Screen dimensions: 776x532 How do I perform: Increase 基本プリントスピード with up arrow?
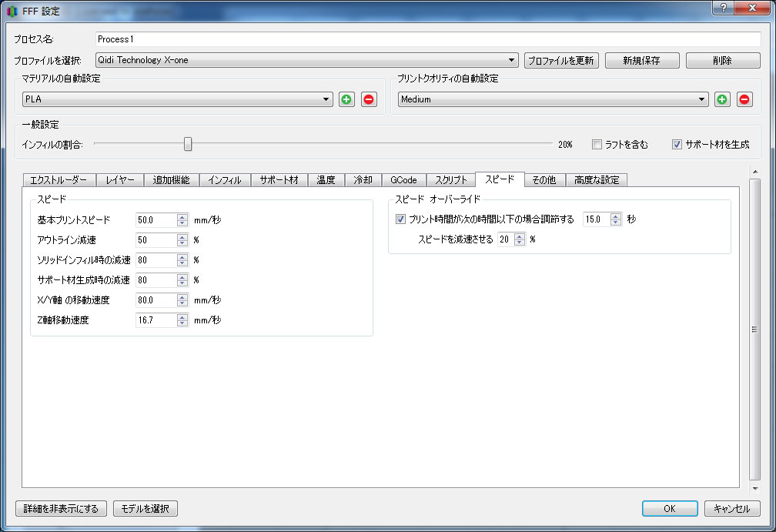pyautogui.click(x=182, y=217)
